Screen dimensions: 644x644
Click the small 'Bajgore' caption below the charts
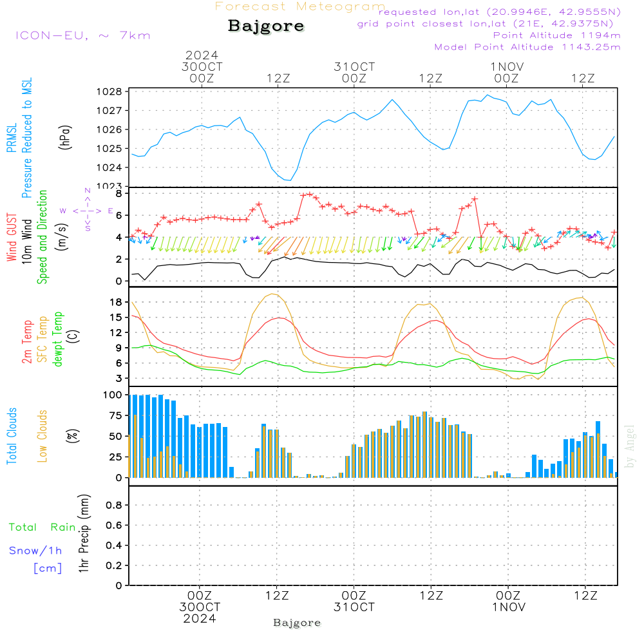pyautogui.click(x=297, y=623)
